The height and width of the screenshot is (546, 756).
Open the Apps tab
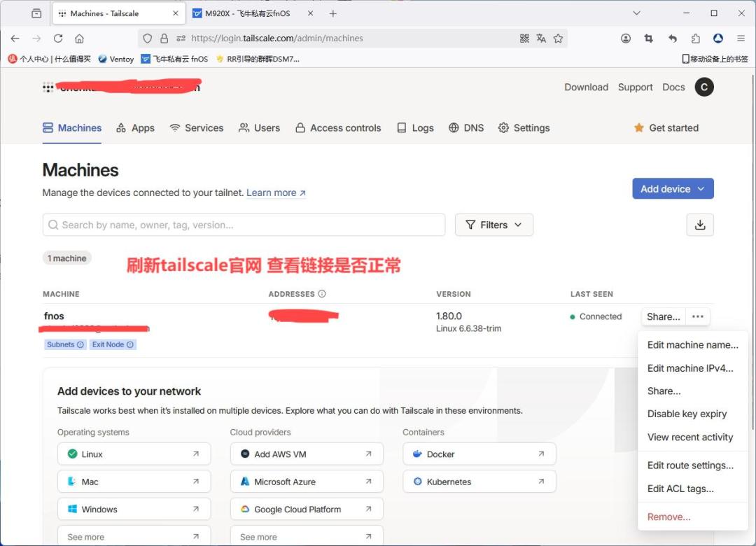[x=136, y=128]
